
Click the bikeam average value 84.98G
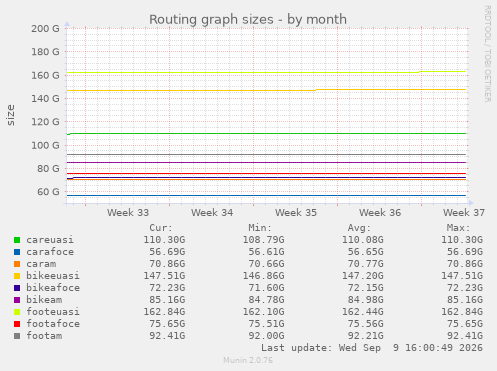366,300
